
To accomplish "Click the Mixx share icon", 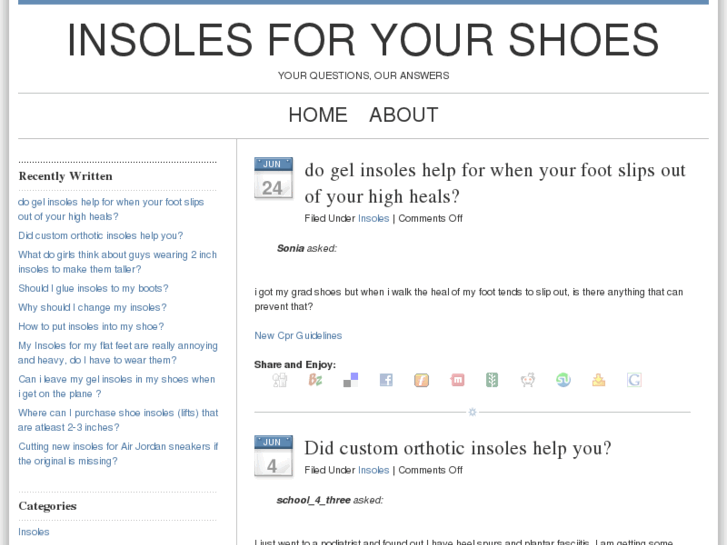I will pos(457,380).
